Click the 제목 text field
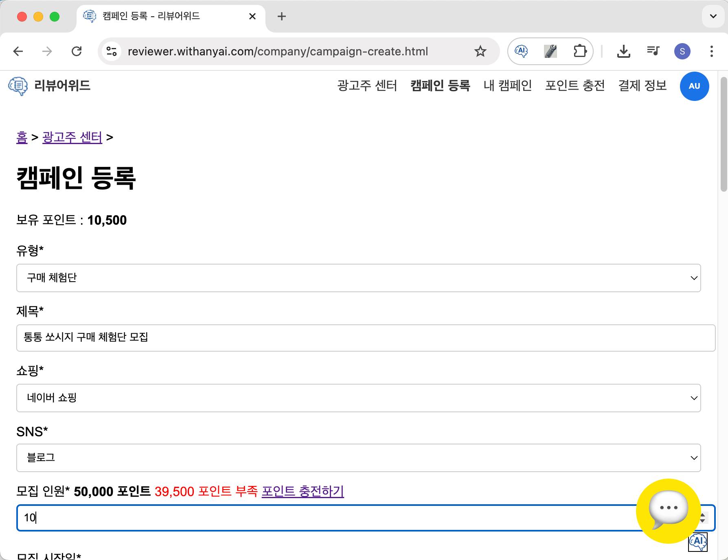The image size is (728, 560). (365, 338)
